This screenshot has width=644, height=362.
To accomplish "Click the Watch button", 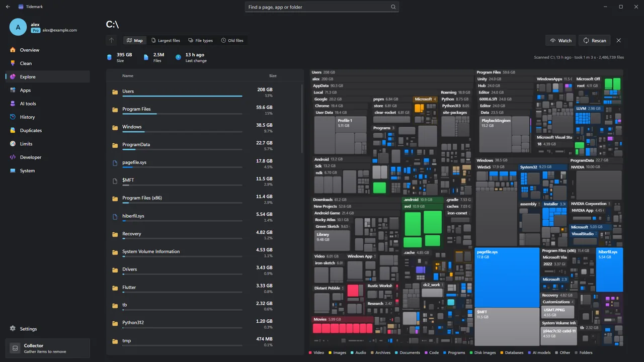I will [x=560, y=40].
